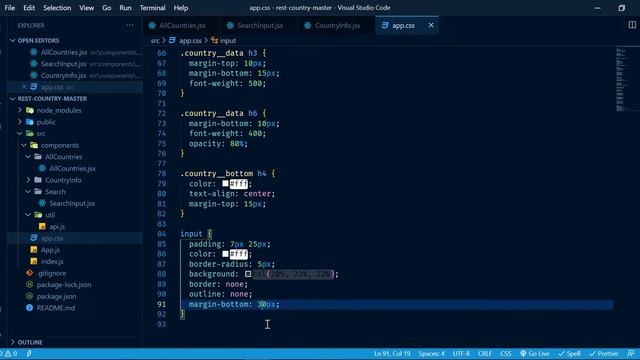The height and width of the screenshot is (360, 640).
Task: Collapse the AllCountries folder
Action: click(28, 157)
